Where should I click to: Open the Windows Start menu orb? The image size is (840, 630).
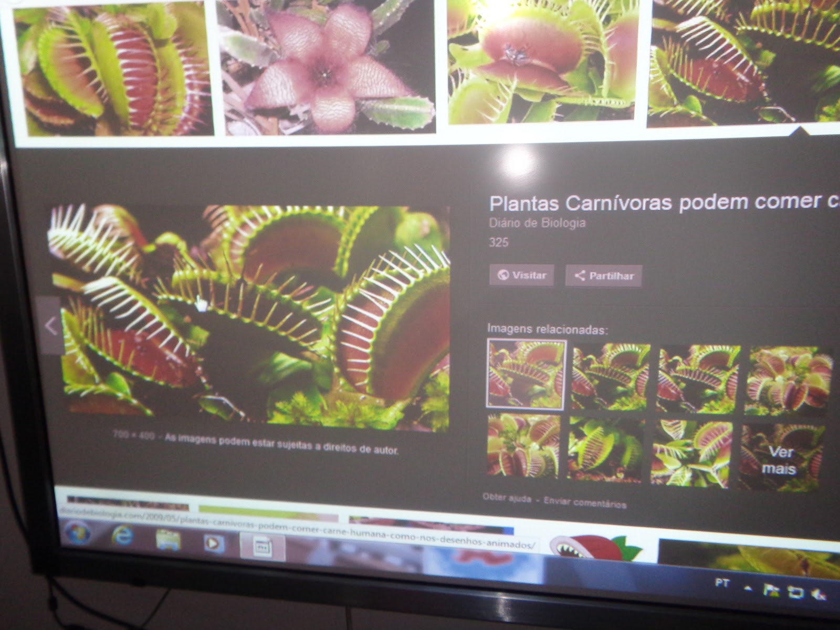79,534
